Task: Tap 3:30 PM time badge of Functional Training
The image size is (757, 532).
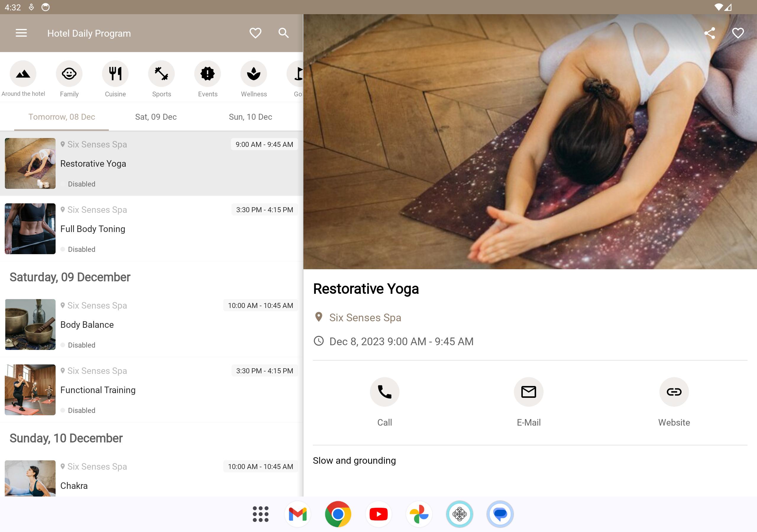Action: (264, 371)
